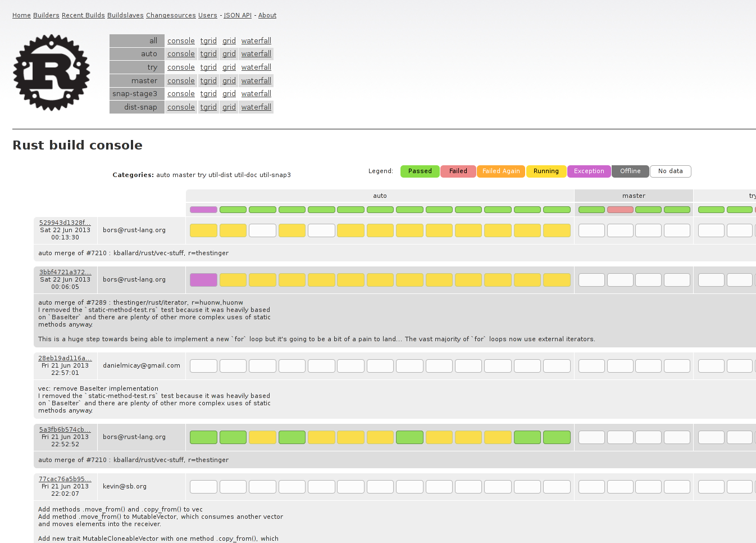The width and height of the screenshot is (756, 543).
Task: Open Changesources page
Action: click(x=171, y=15)
